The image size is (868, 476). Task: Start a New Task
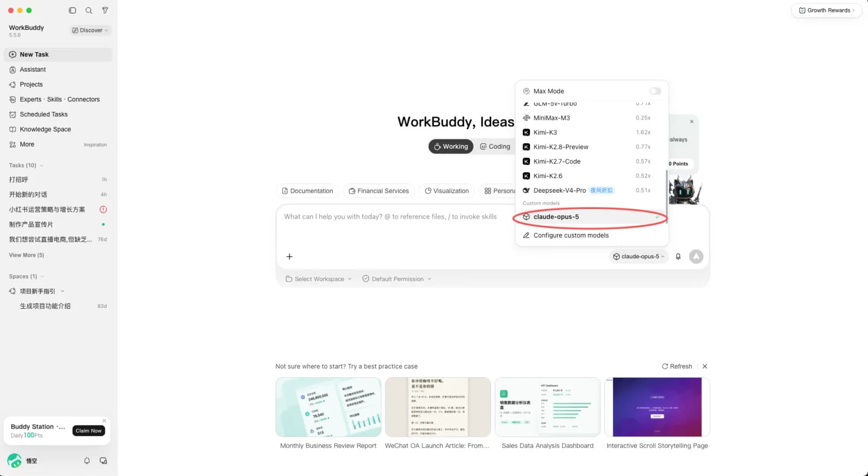tap(58, 55)
